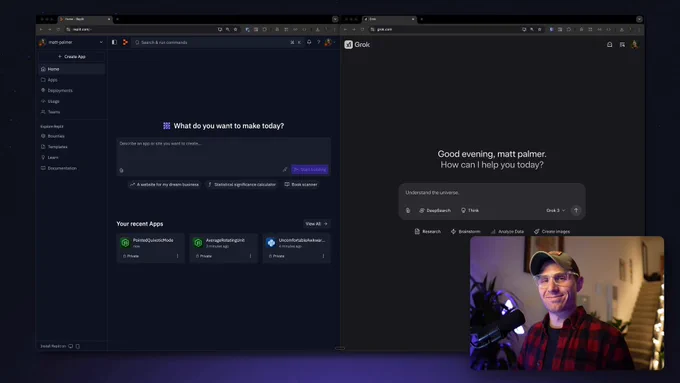
Task: Expand the Grok 3 model dropdown
Action: 556,210
